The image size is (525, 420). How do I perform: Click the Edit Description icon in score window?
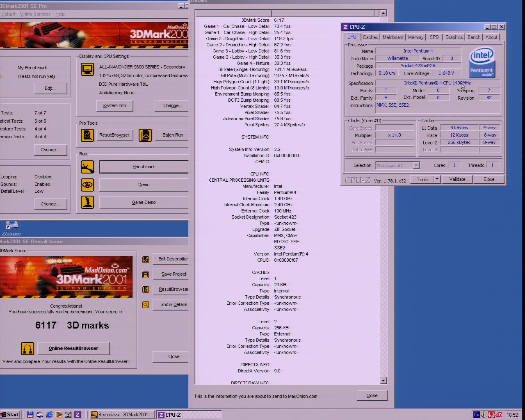coord(146,259)
